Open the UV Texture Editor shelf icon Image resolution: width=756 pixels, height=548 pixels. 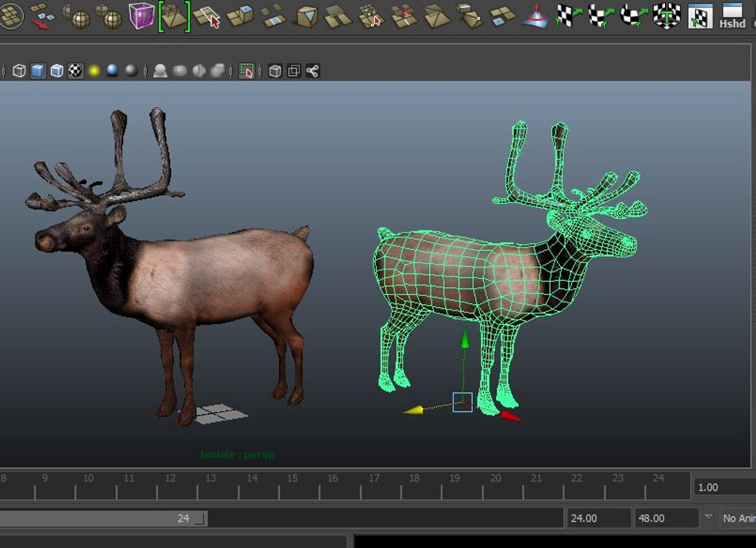coord(700,16)
